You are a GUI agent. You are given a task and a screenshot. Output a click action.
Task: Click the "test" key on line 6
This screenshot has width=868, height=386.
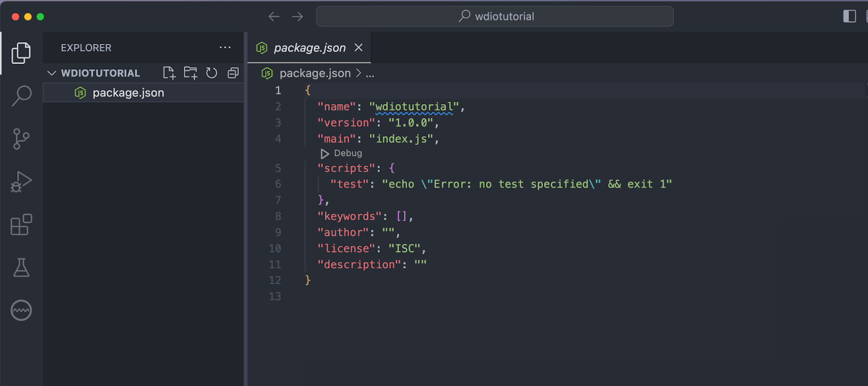[x=350, y=184]
